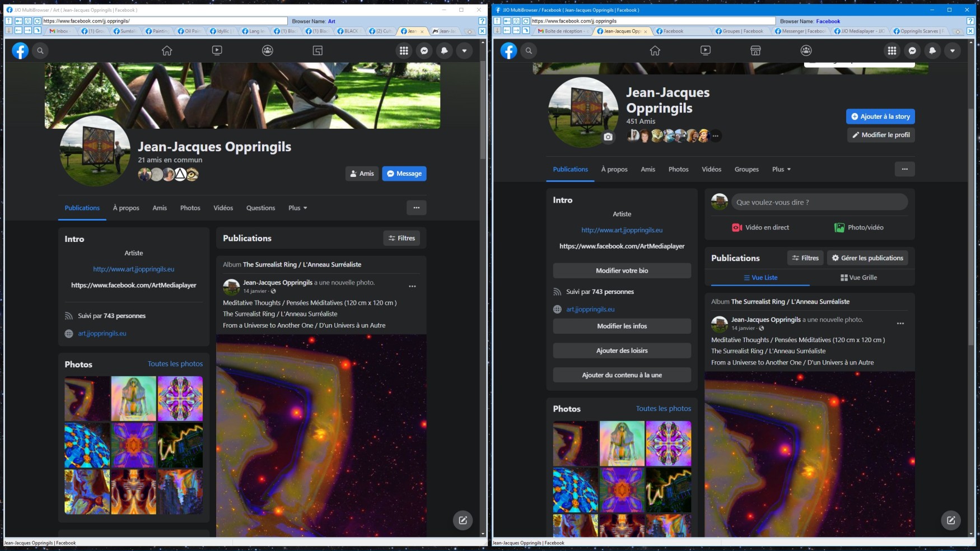
Task: Open notifications bell in left browser
Action: pos(444,51)
